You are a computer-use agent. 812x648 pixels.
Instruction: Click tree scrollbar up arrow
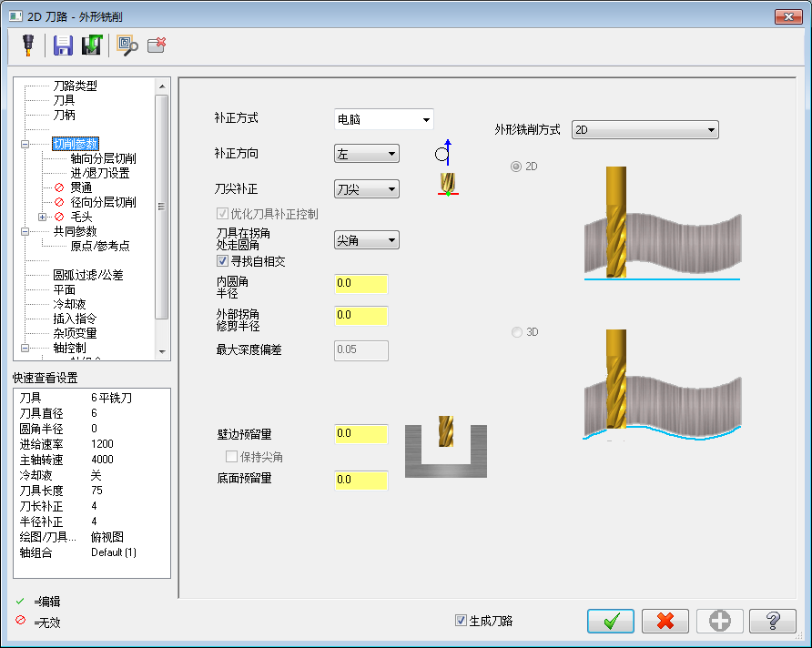(162, 86)
